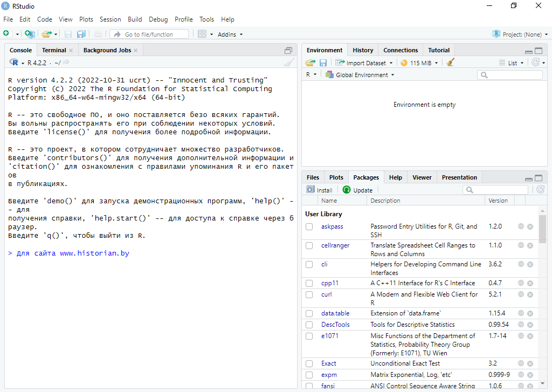This screenshot has height=392, width=552.
Task: Expand the Global Environment dropdown
Action: (x=360, y=75)
